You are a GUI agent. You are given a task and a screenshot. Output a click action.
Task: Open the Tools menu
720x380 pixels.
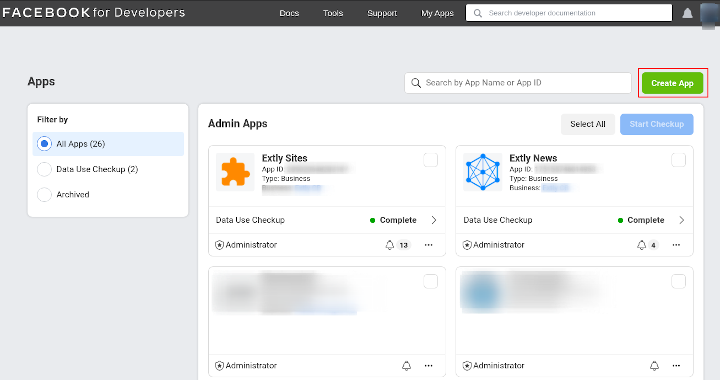[333, 13]
